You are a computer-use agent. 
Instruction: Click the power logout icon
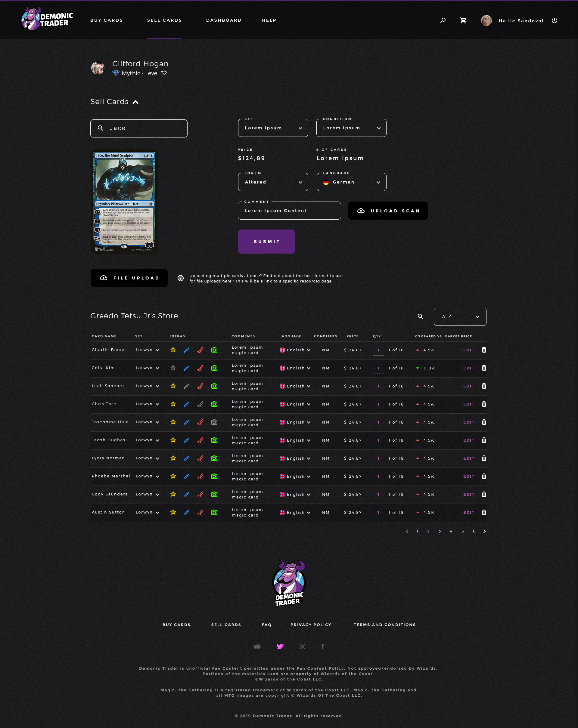554,20
